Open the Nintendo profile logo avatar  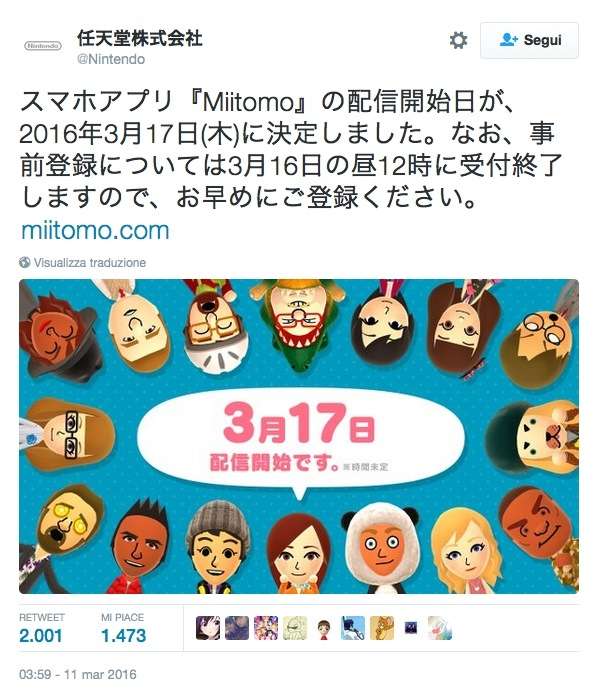43,46
